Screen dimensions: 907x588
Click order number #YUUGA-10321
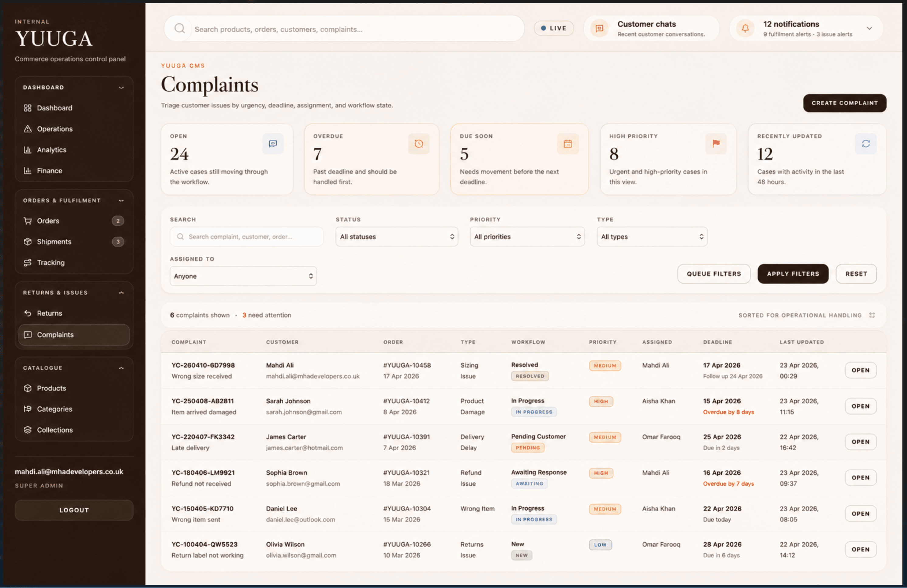point(406,473)
